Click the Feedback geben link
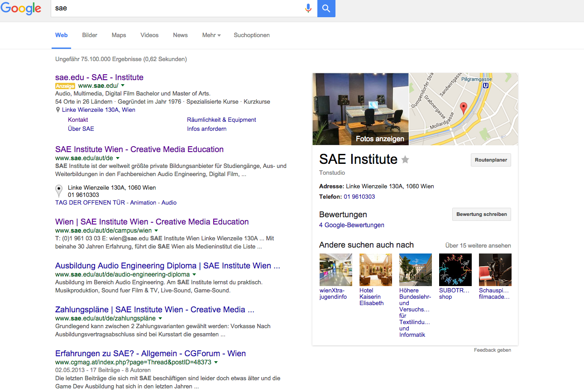 [493, 350]
